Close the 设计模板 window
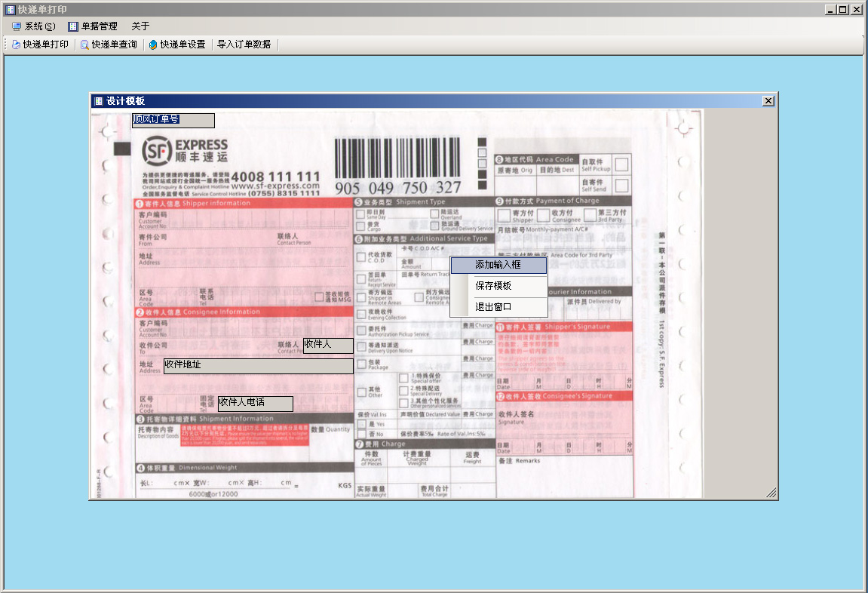The width and height of the screenshot is (868, 593). tap(768, 101)
